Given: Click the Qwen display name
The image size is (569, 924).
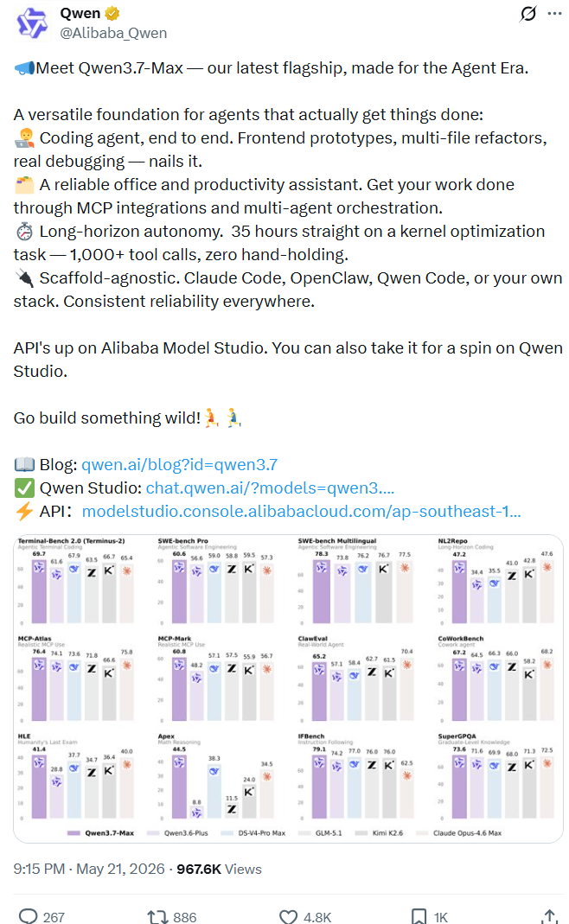Looking at the screenshot, I should (x=80, y=13).
